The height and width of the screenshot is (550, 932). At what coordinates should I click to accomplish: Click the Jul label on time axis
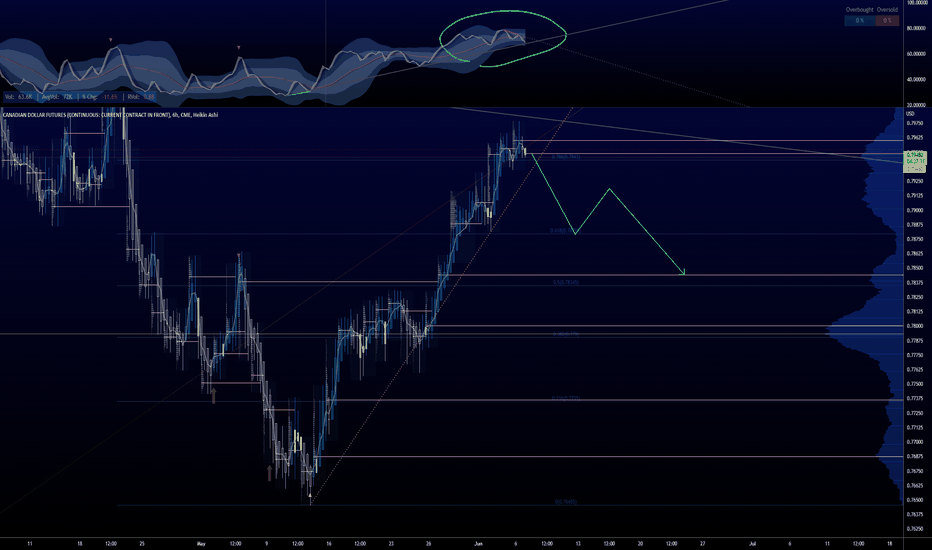pyautogui.click(x=752, y=543)
